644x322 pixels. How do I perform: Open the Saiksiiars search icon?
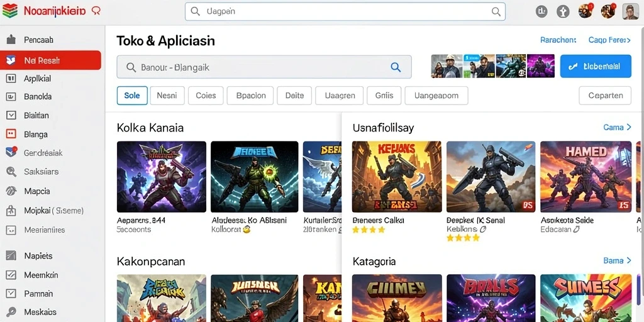(11, 172)
